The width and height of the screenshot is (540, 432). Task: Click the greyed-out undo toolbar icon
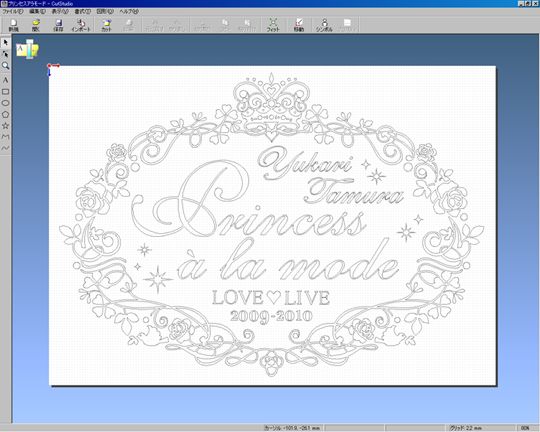(x=155, y=25)
